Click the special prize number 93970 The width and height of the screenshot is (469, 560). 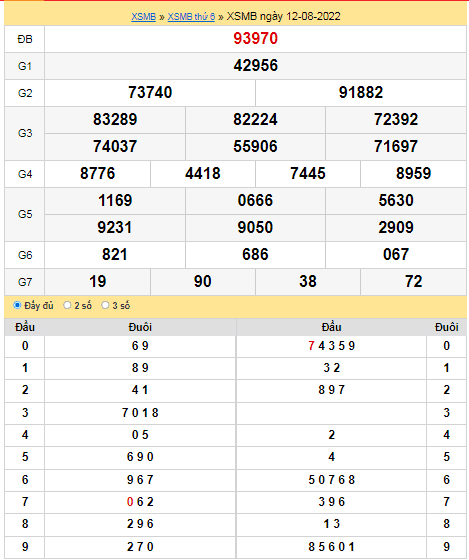(x=255, y=39)
